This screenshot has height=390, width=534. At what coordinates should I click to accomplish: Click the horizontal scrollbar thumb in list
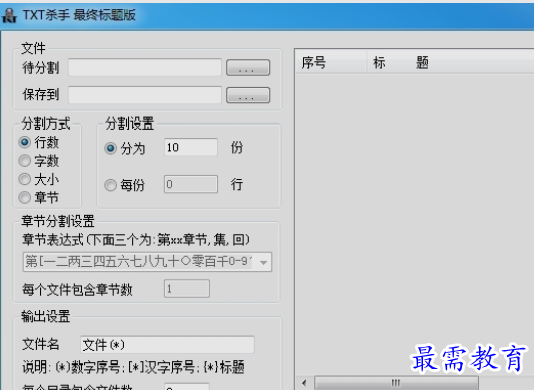click(396, 383)
